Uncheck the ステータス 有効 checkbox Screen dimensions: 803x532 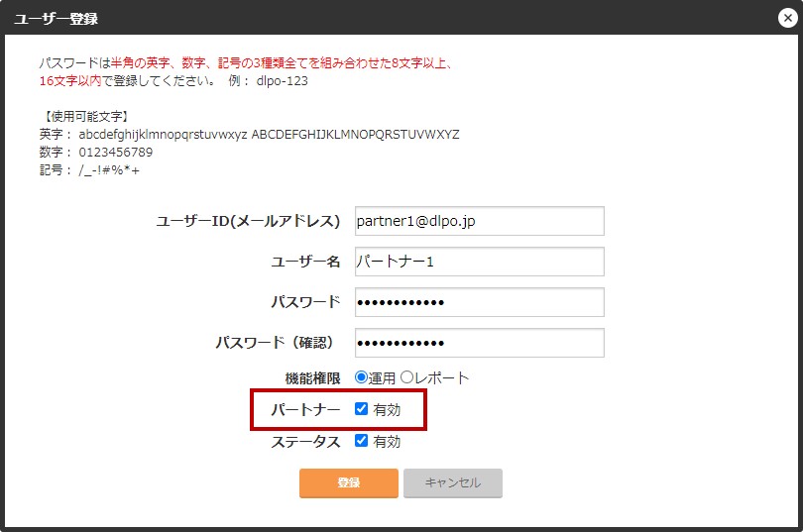pyautogui.click(x=361, y=441)
